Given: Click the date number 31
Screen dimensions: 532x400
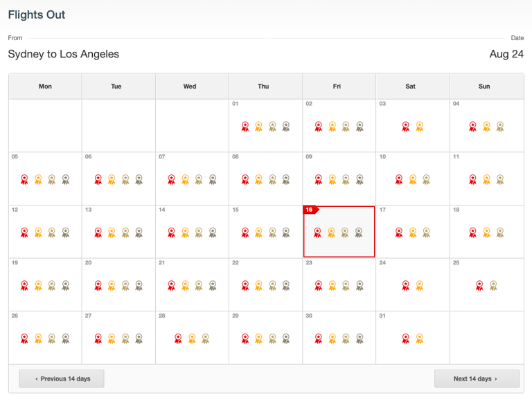Looking at the screenshot, I should (382, 316).
